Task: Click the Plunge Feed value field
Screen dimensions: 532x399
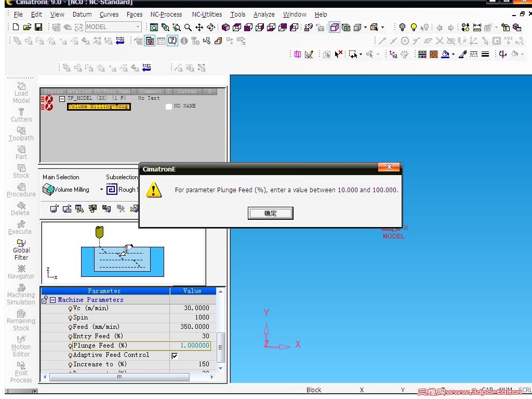Action: pos(190,345)
